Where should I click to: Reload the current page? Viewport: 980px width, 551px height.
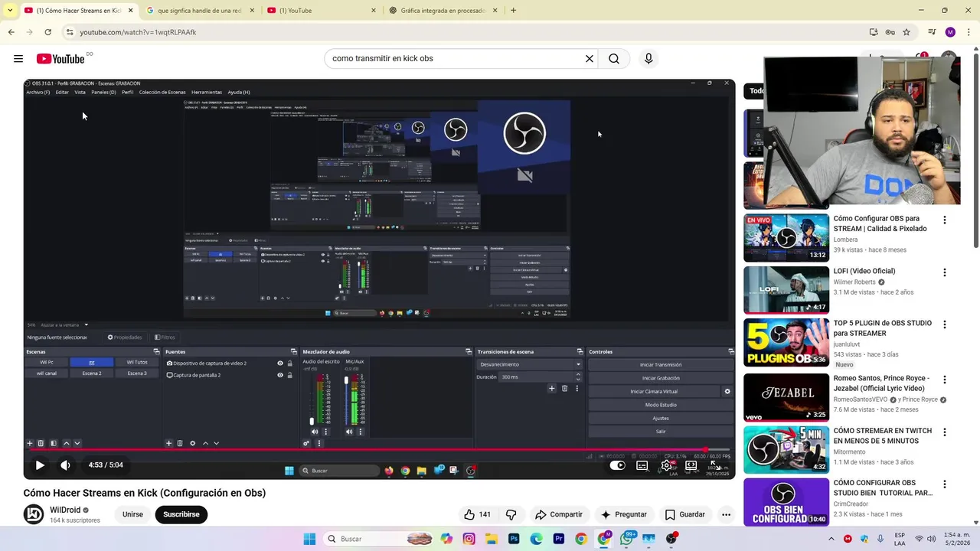[47, 32]
